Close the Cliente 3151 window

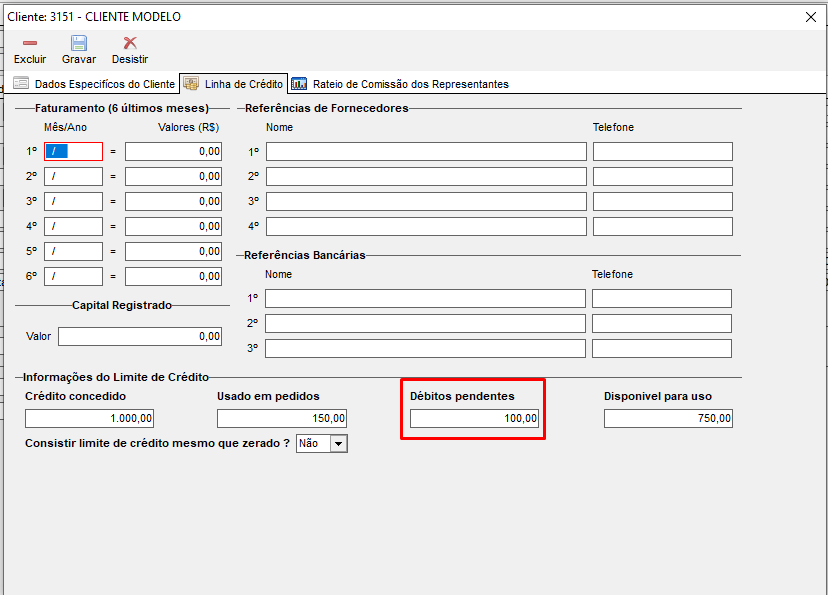pyautogui.click(x=810, y=17)
